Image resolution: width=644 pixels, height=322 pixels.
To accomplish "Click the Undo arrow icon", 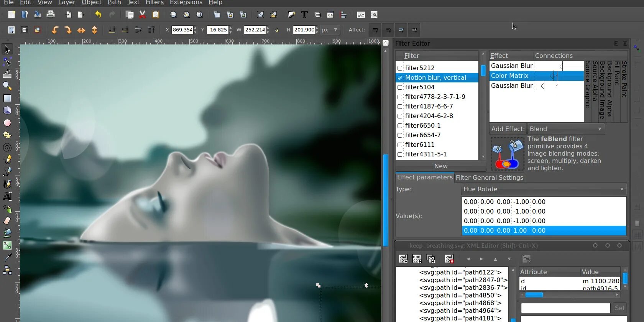I will coord(98,15).
